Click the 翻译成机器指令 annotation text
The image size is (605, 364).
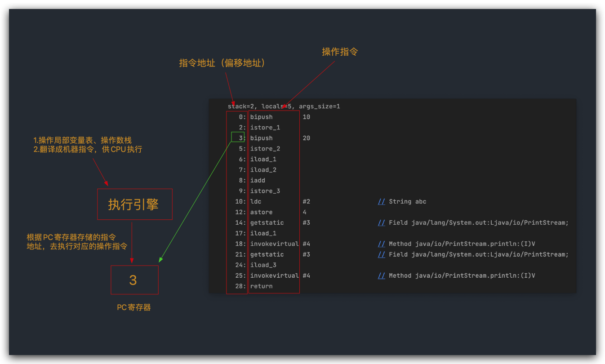[x=88, y=150]
